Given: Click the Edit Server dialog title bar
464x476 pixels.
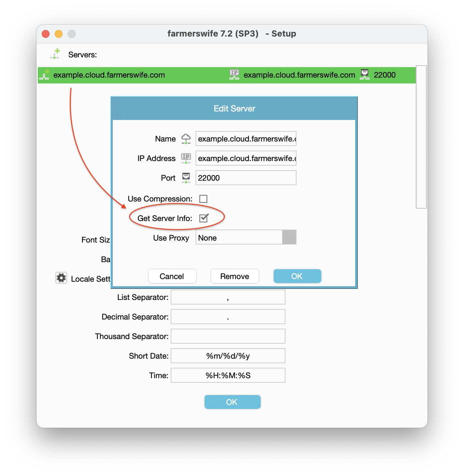Looking at the screenshot, I should [x=234, y=109].
